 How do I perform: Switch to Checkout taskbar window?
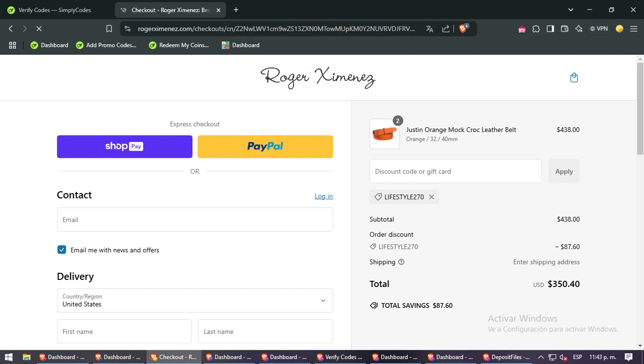click(174, 357)
